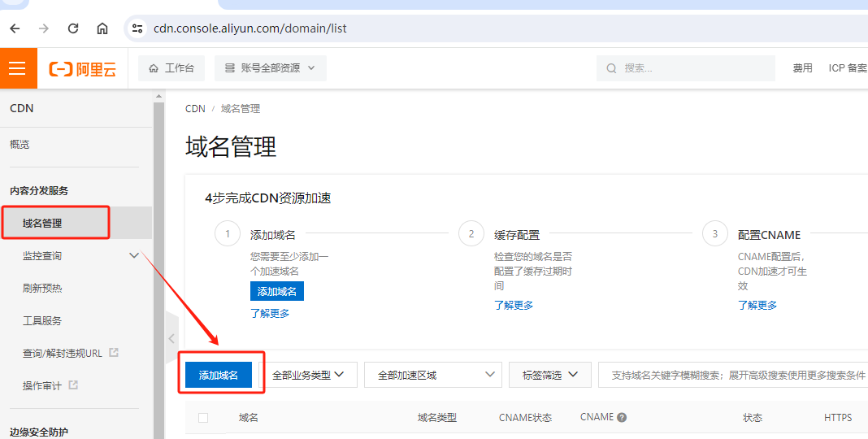Click 了解更多 link under 缓存配置
The height and width of the screenshot is (439, 868).
click(x=514, y=305)
